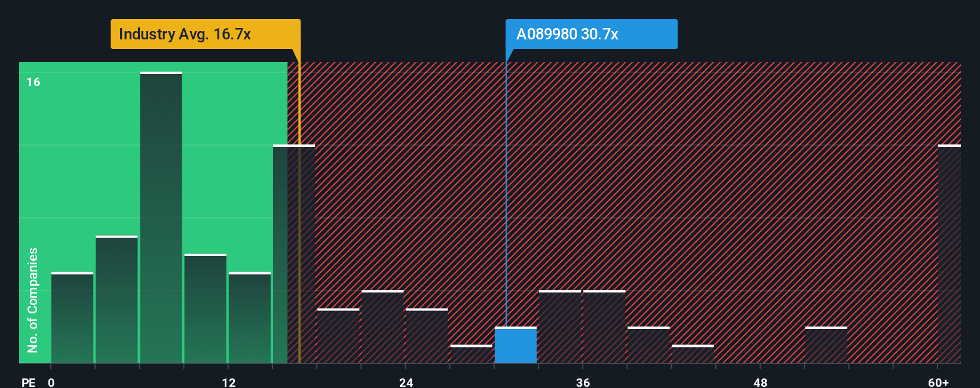980x388 pixels.
Task: Click the bar straddling the industry average line
Action: point(294,254)
